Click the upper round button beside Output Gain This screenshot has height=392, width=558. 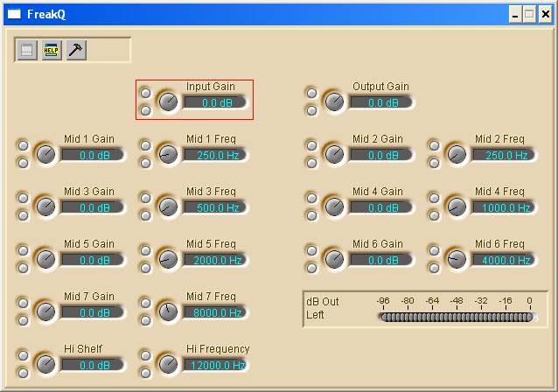(311, 93)
